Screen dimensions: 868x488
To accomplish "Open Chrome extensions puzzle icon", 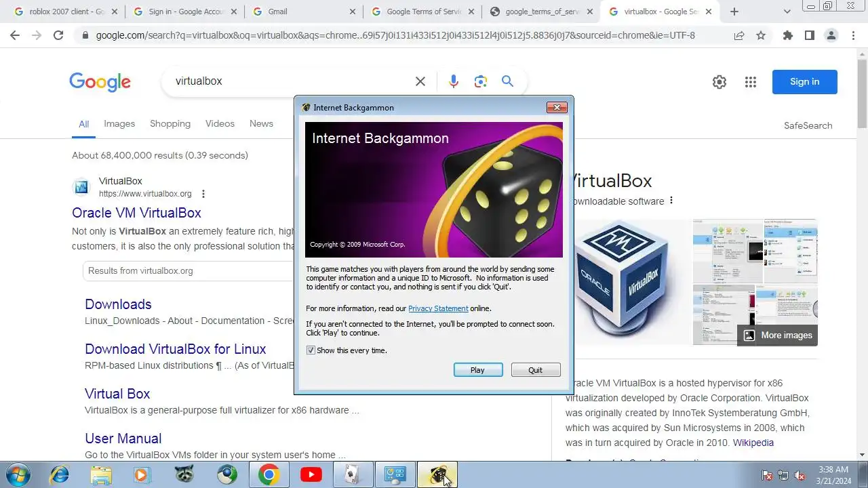I will click(787, 35).
